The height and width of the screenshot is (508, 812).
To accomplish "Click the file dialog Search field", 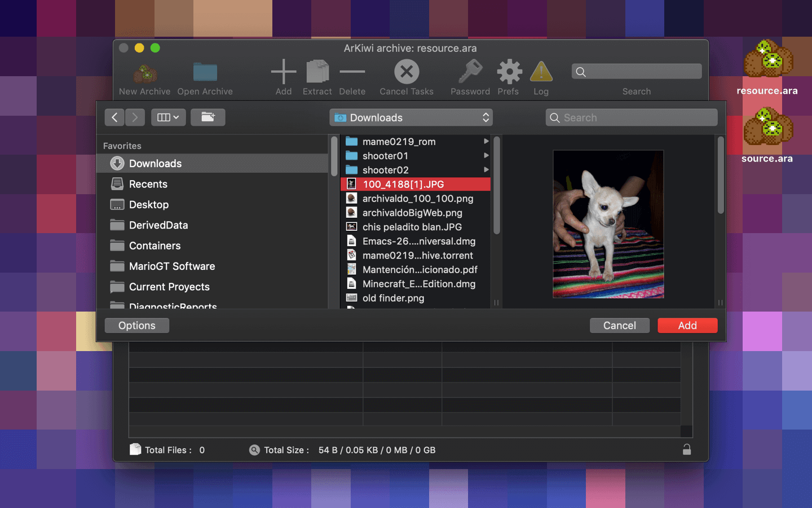I will (632, 117).
